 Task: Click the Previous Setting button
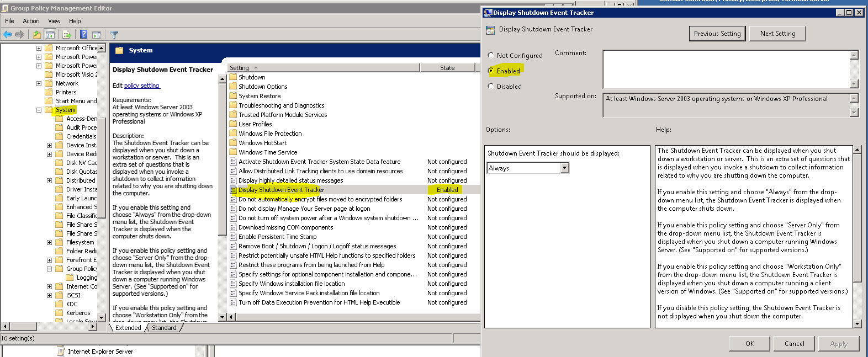point(717,34)
